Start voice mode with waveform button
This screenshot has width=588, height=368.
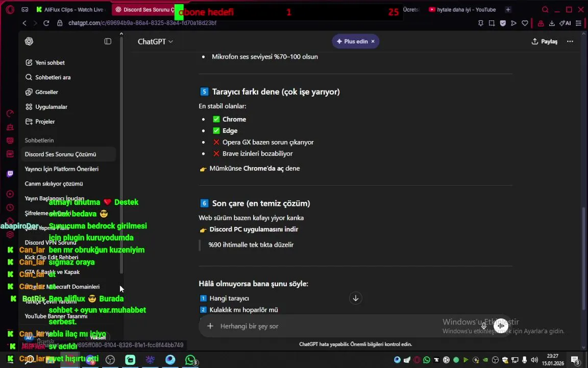pyautogui.click(x=501, y=326)
